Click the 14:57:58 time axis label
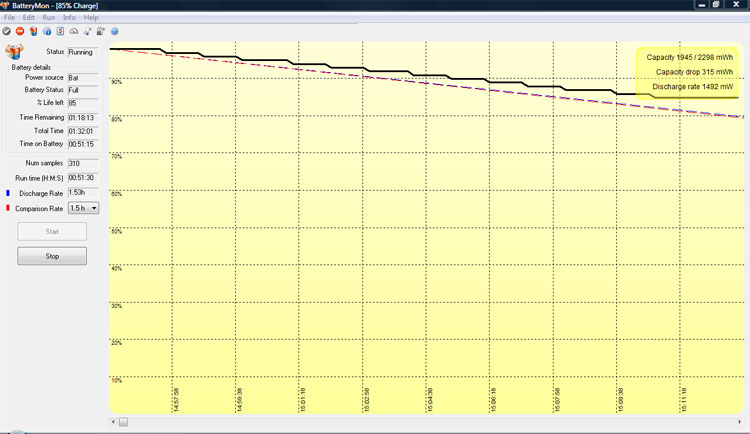 pyautogui.click(x=176, y=400)
